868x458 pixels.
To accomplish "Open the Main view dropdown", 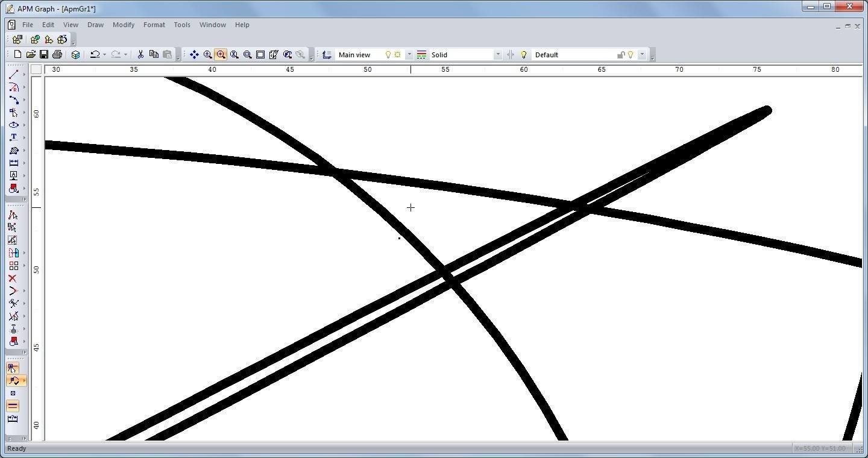I will 409,54.
